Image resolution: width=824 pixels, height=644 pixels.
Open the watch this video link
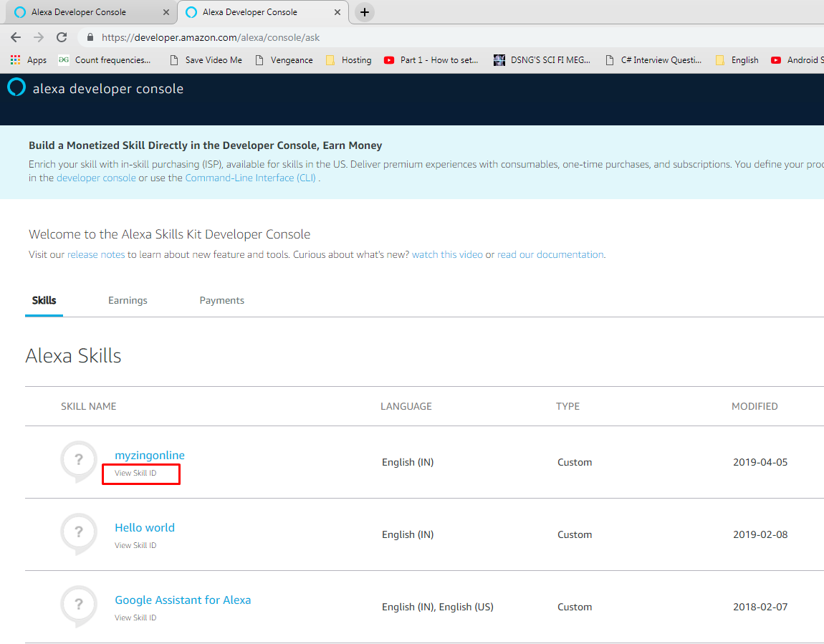(x=447, y=254)
